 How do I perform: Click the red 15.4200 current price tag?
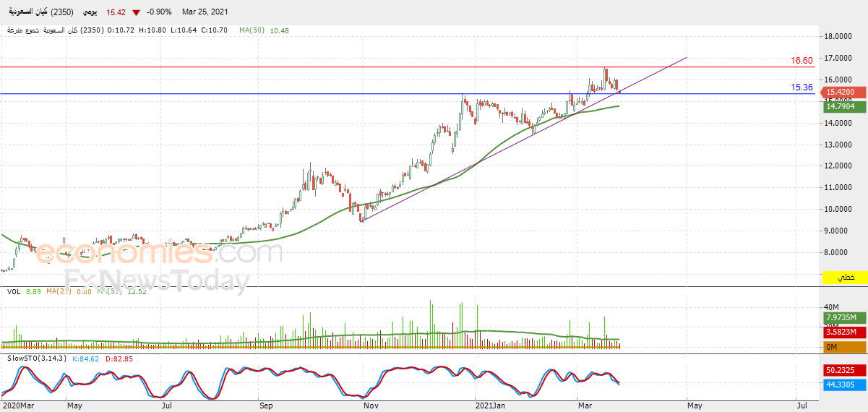point(845,93)
